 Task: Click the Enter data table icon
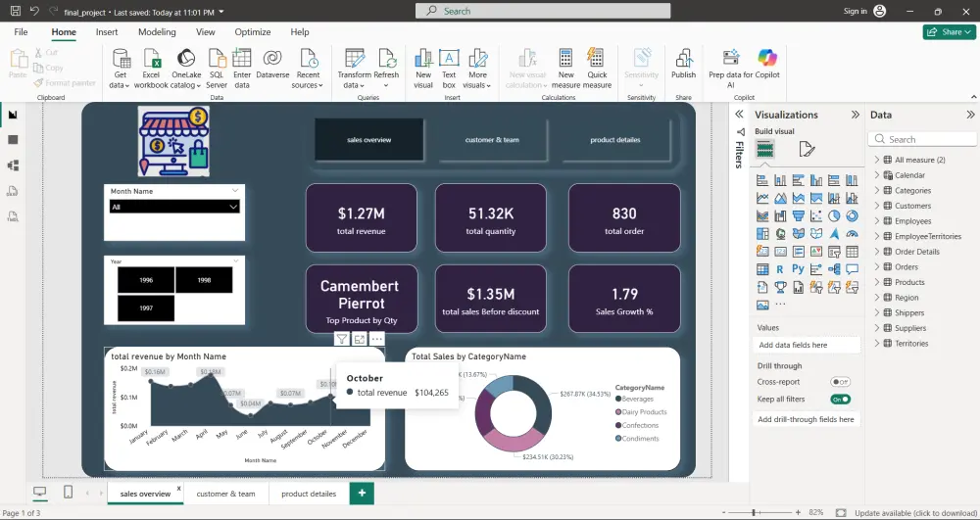pos(242,69)
